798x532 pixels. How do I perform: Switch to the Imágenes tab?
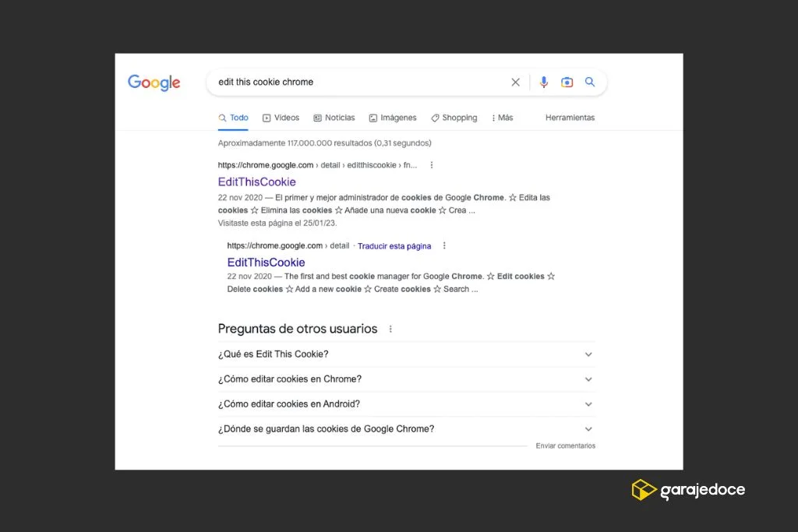[x=393, y=118]
